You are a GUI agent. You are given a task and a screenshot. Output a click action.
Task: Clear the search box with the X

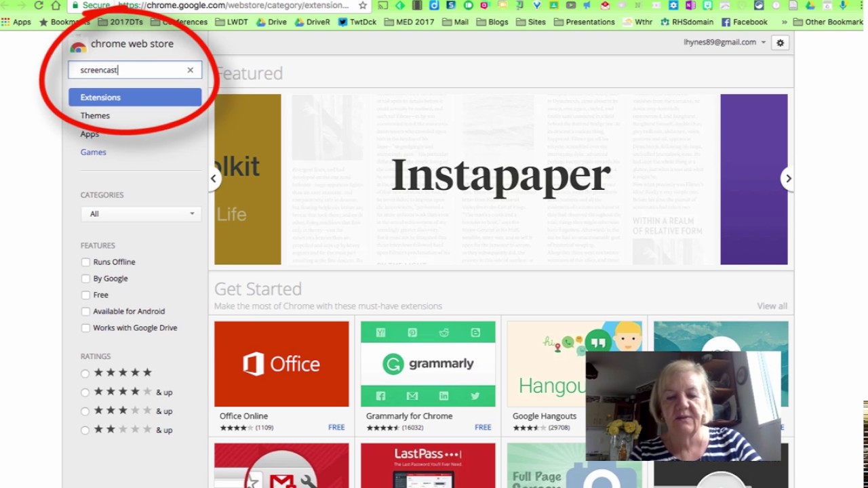191,70
